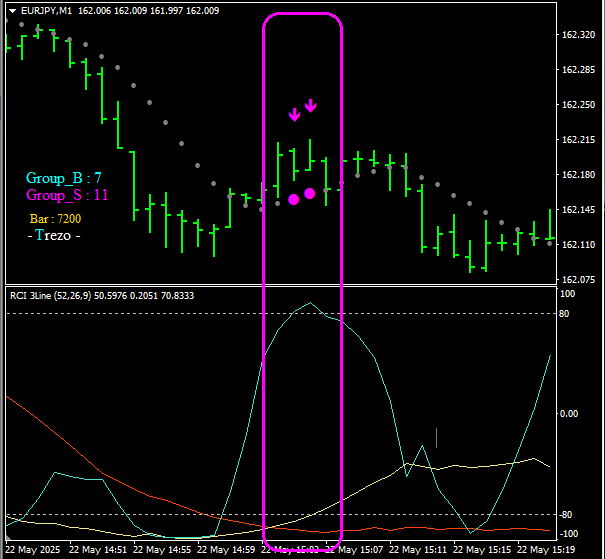Click the EURJPY,M1 chart symbol title

pyautogui.click(x=46, y=11)
